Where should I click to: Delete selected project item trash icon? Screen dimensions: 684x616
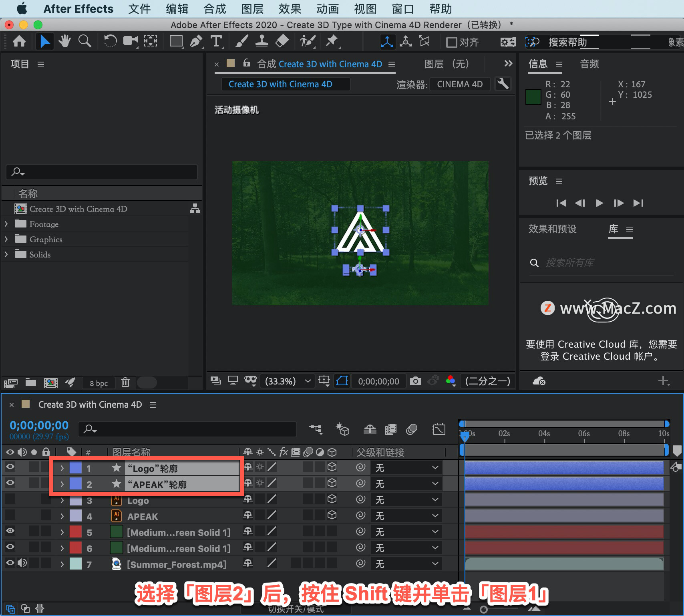point(125,382)
